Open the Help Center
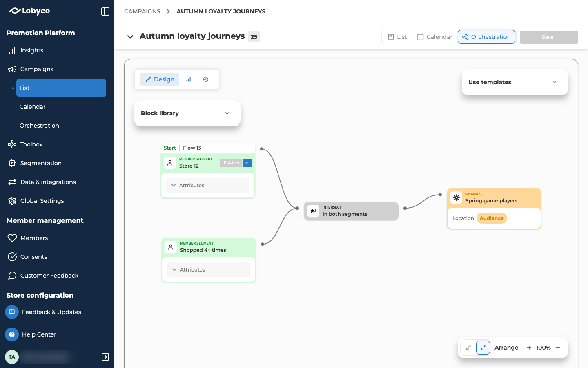 31,334
